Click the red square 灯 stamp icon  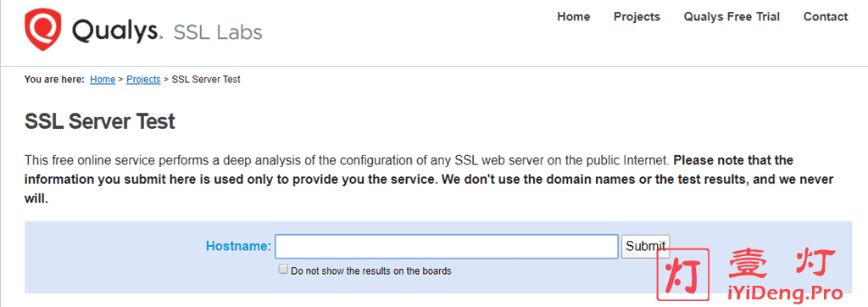point(682,276)
